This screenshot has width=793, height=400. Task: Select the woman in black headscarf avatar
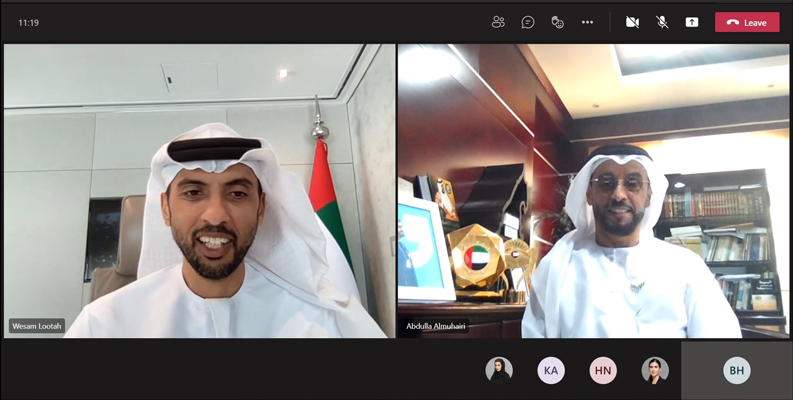(x=499, y=371)
